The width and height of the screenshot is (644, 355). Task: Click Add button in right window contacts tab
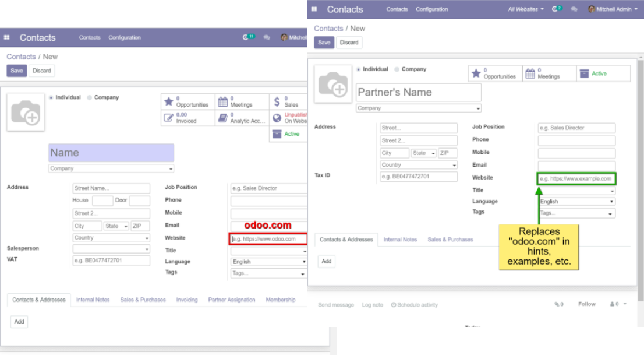coord(327,261)
